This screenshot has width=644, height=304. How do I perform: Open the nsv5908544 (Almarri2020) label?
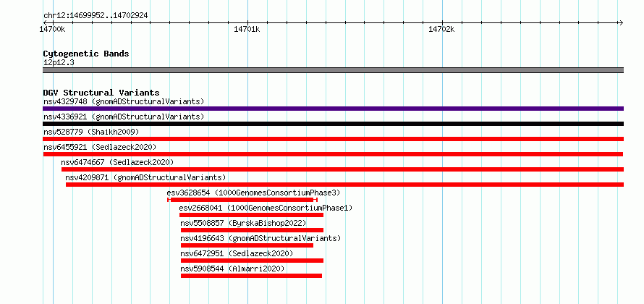point(232,269)
